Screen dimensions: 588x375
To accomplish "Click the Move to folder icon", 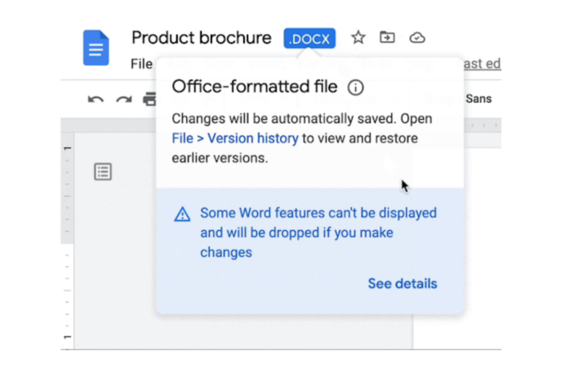I will coord(387,38).
